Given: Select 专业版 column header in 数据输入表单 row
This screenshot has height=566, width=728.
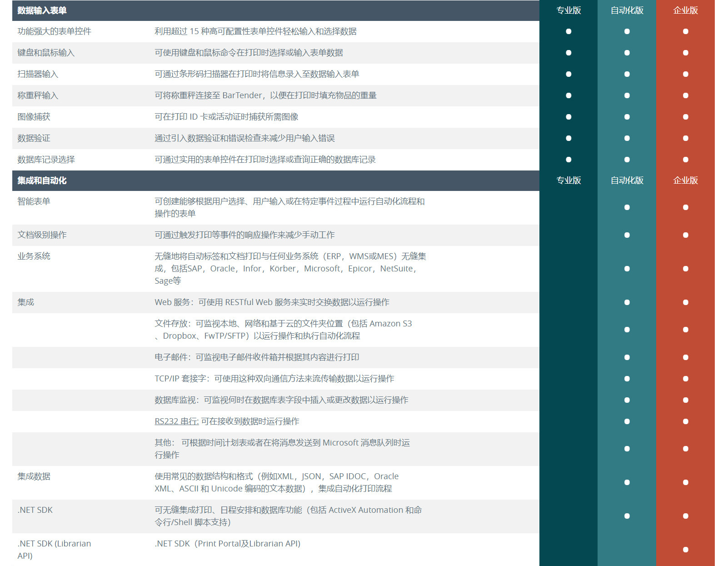Looking at the screenshot, I should pyautogui.click(x=568, y=10).
